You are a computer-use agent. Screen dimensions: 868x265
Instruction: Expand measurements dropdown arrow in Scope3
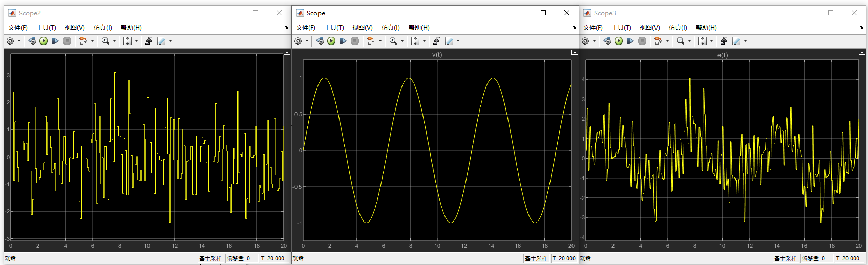pyautogui.click(x=746, y=41)
